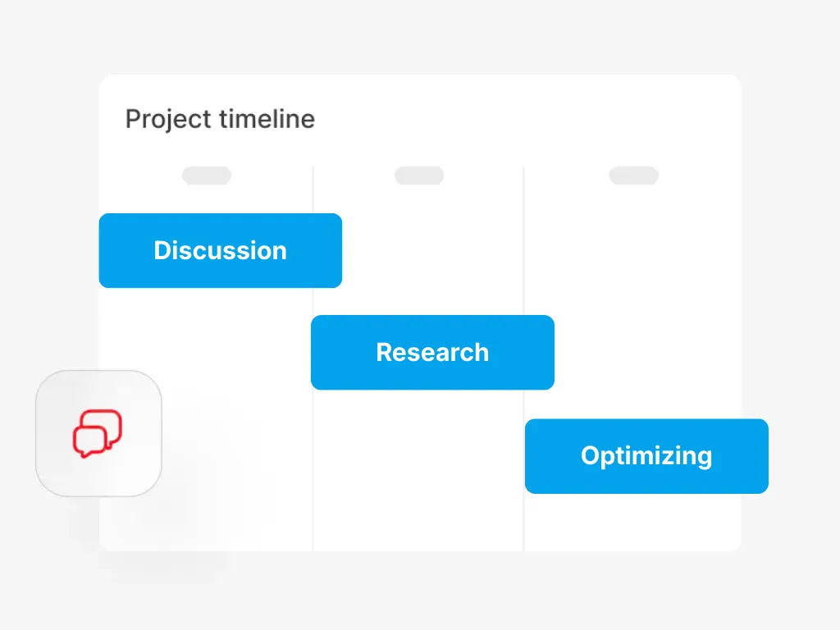Select the Discussion timeline bar

coord(221,251)
